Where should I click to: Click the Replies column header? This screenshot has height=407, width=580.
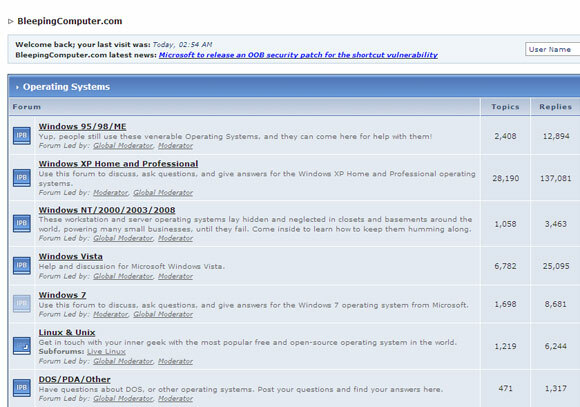[x=556, y=107]
